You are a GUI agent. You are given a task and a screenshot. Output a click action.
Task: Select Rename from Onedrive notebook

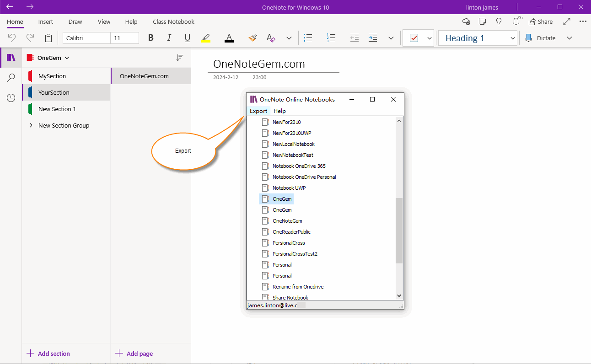click(298, 287)
